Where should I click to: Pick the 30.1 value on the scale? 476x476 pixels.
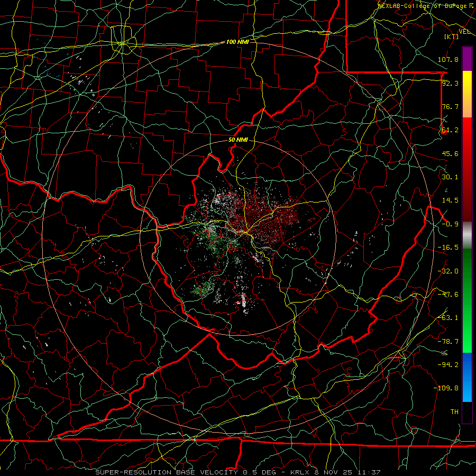coord(450,177)
